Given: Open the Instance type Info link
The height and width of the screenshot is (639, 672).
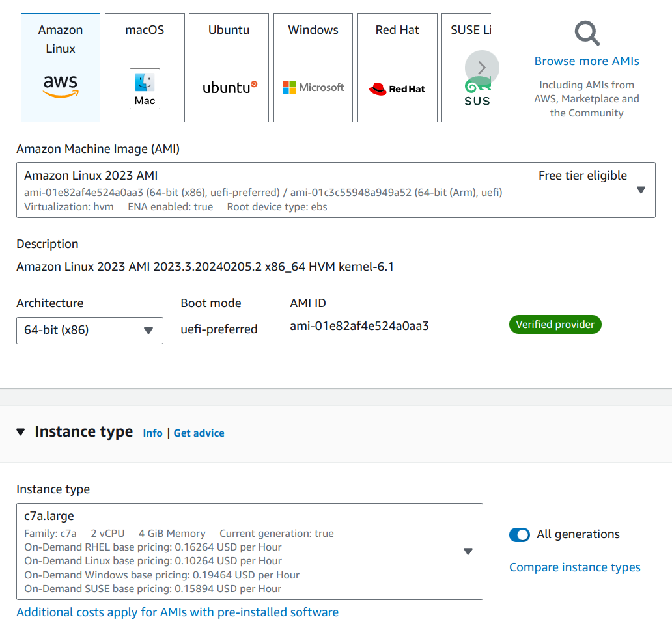Looking at the screenshot, I should click(152, 433).
